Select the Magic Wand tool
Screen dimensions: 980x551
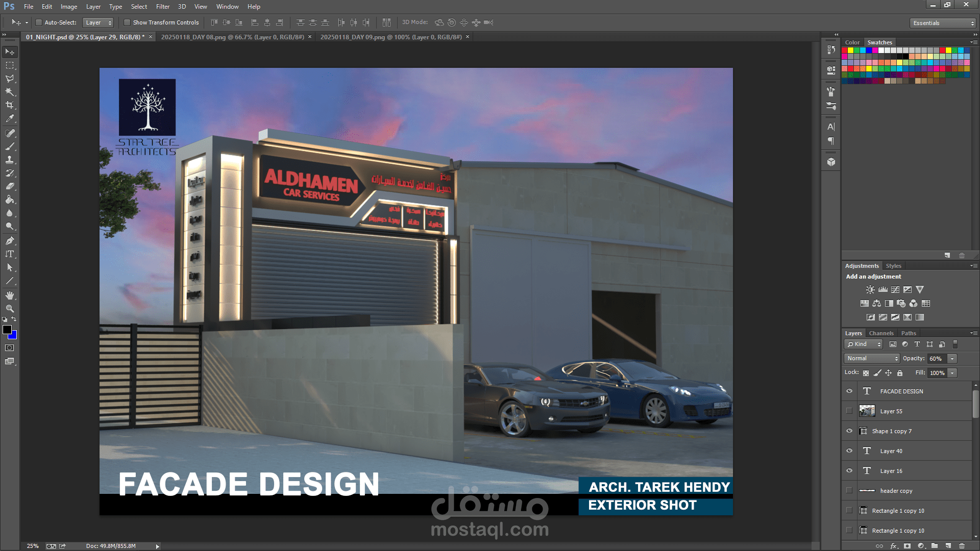click(10, 92)
